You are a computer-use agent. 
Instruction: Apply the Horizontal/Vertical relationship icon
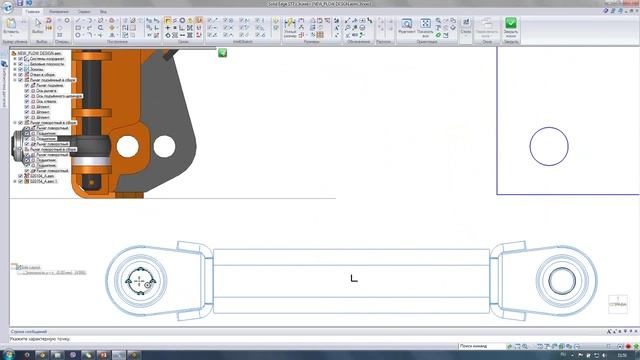point(167,28)
